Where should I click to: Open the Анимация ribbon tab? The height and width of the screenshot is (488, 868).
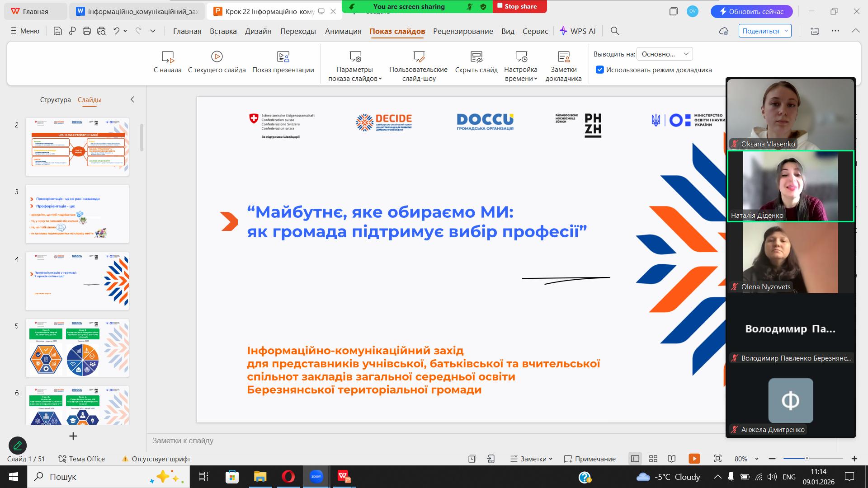tap(343, 31)
